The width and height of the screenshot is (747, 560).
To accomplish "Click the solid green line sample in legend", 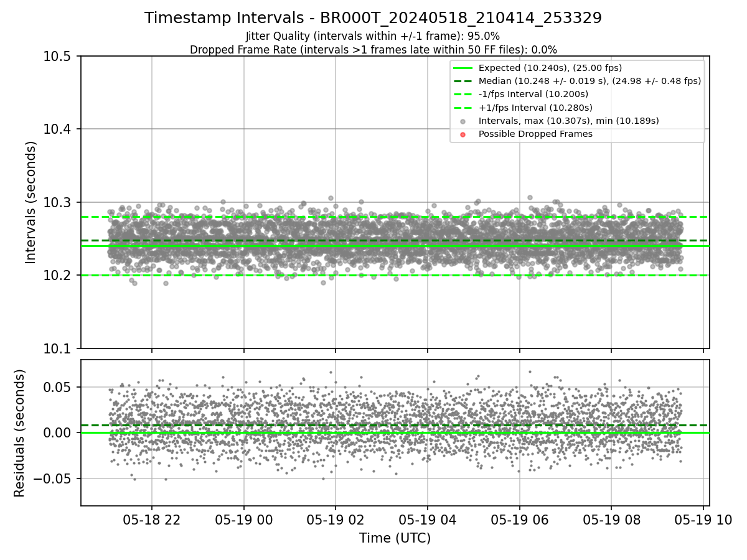I will 463,68.
